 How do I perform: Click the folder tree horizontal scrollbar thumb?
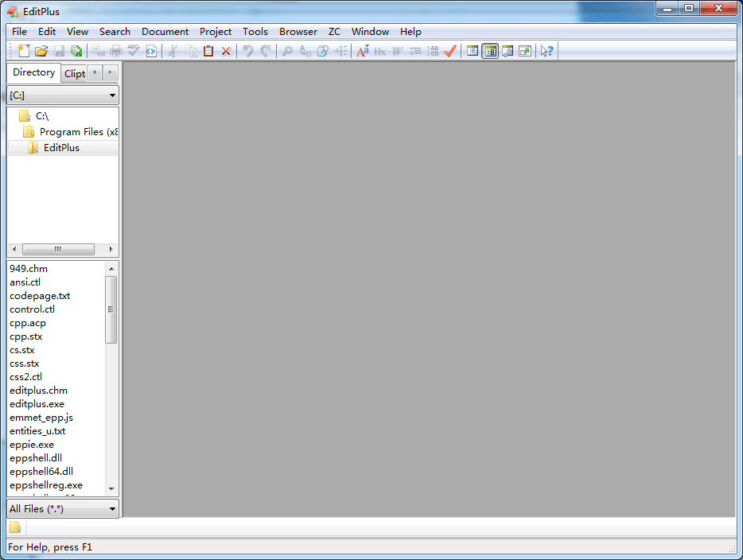[58, 249]
